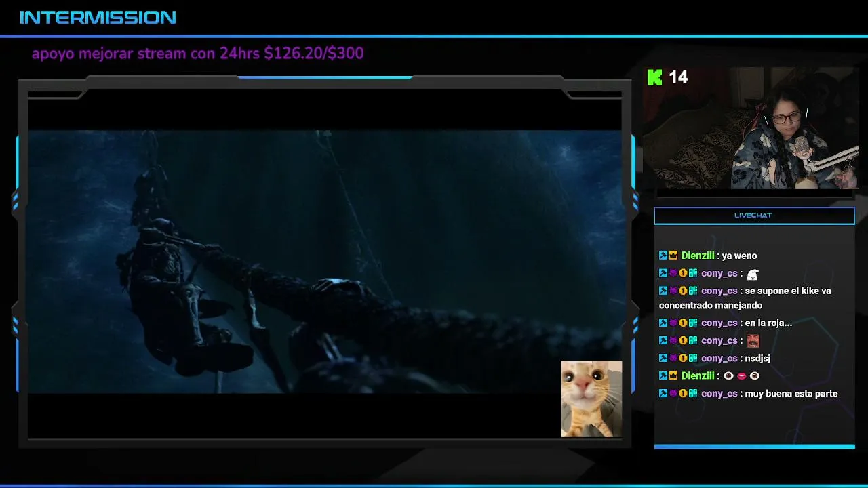
Task: Click the orange cat picture
Action: click(591, 399)
